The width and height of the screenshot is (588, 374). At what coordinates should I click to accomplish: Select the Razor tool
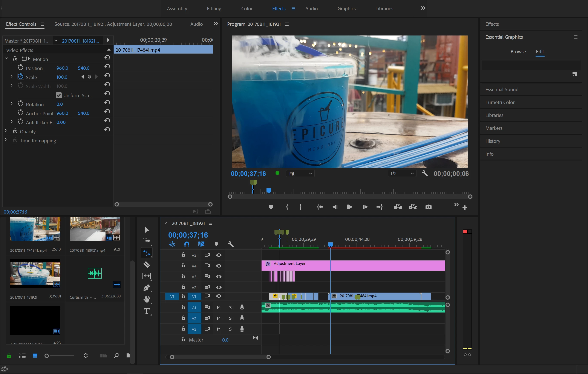tap(147, 265)
